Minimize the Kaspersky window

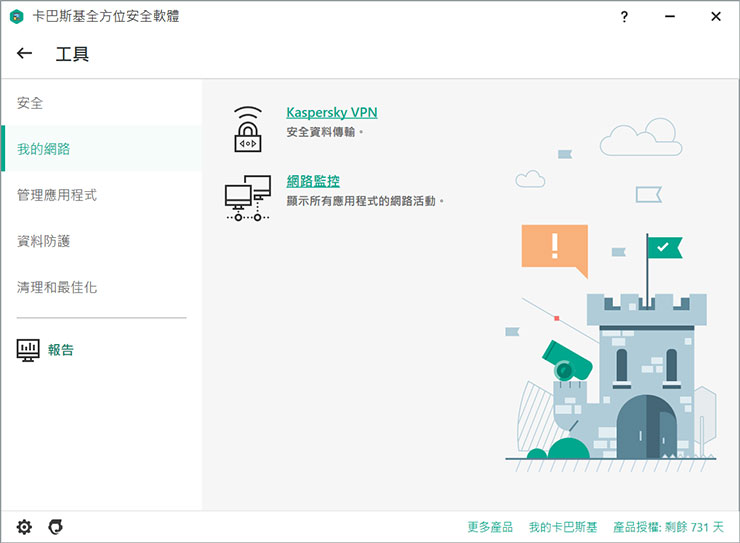tap(670, 17)
